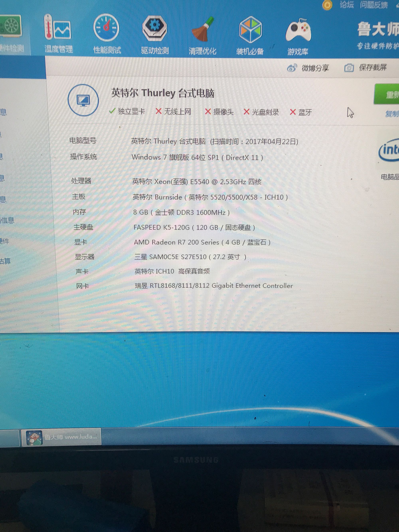Viewport: 399px width, 532px height.
Task: Click the 三星 S27E510 monitor value
Action: click(x=190, y=257)
